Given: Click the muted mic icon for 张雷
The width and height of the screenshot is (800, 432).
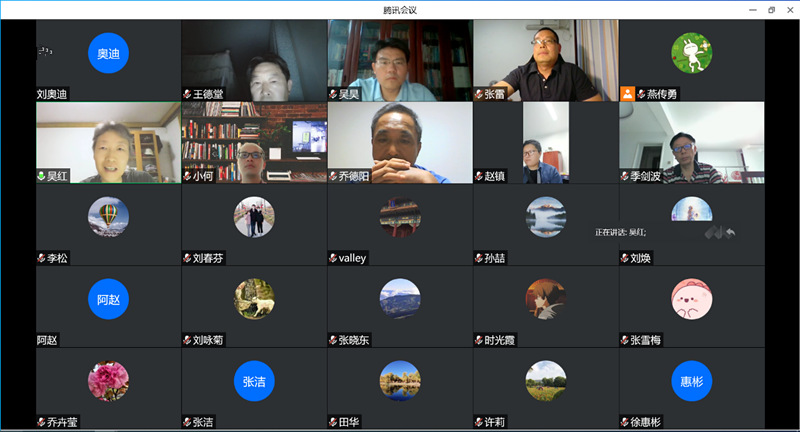Looking at the screenshot, I should [x=478, y=94].
